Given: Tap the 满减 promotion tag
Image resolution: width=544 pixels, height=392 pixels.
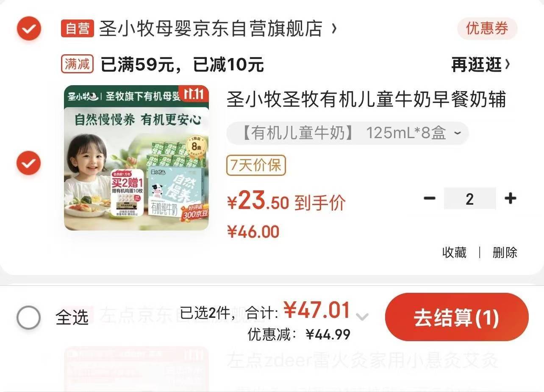Looking at the screenshot, I should 77,64.
